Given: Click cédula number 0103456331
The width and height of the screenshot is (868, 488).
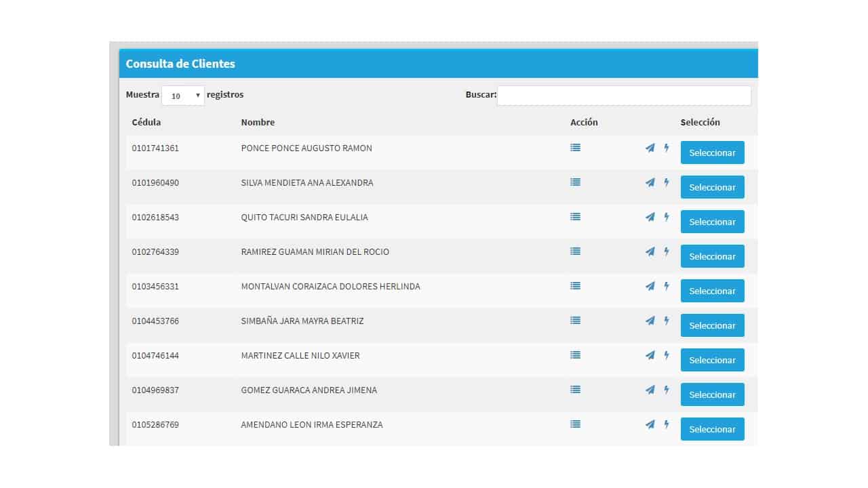Looking at the screenshot, I should tap(155, 286).
